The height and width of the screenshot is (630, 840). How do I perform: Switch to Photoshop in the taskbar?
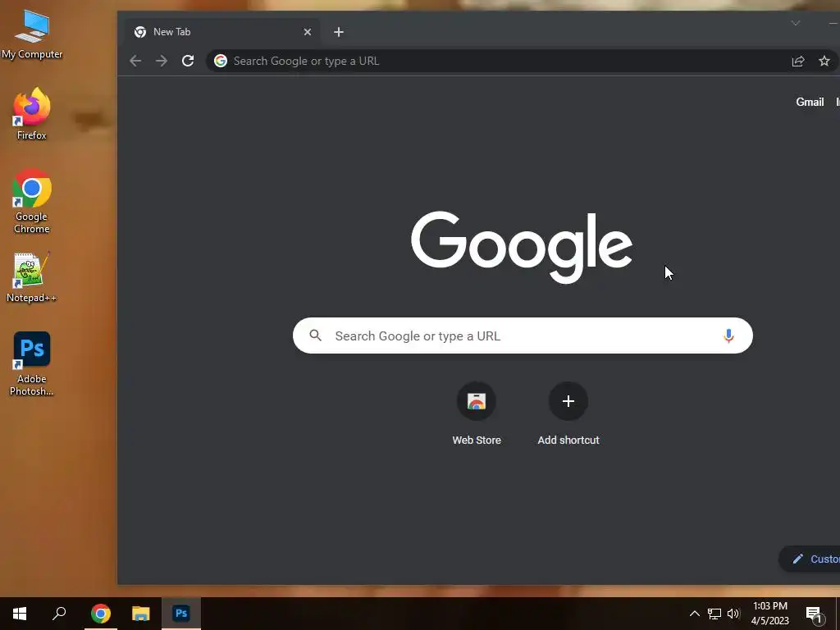point(181,614)
